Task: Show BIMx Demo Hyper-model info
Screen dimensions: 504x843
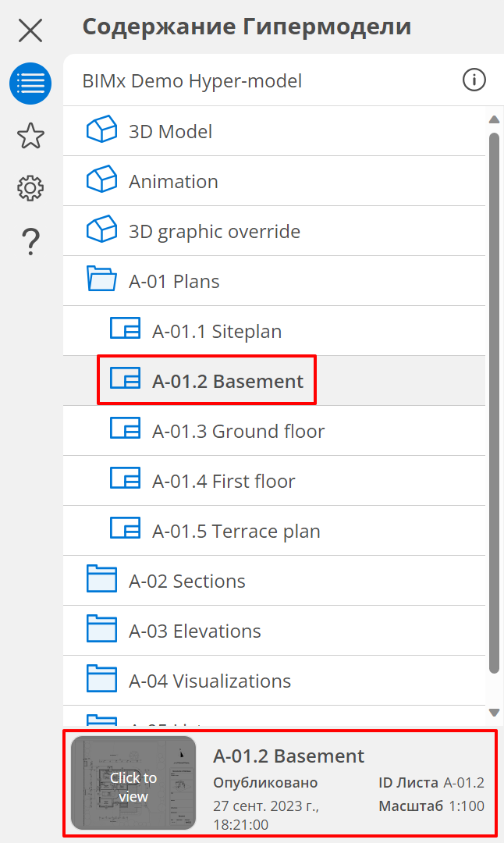Action: (474, 80)
